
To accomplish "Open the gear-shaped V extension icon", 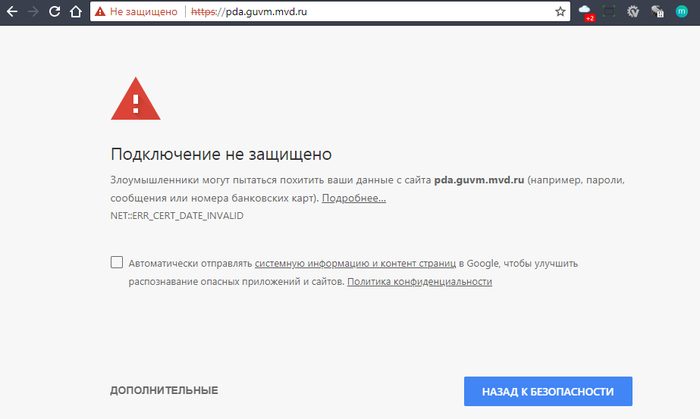I will pos(633,12).
